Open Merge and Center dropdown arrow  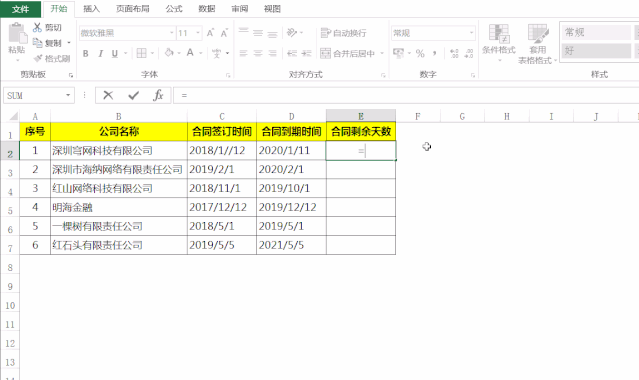382,53
